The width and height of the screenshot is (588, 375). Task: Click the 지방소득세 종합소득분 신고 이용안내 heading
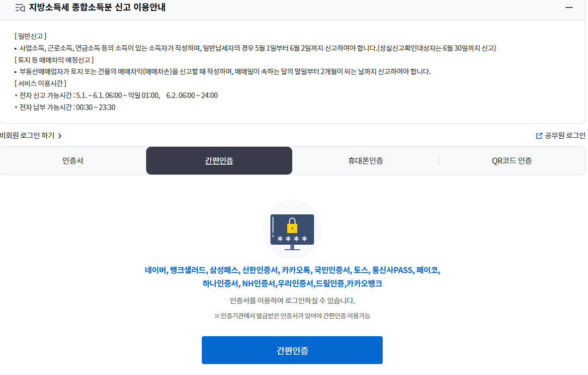97,7
